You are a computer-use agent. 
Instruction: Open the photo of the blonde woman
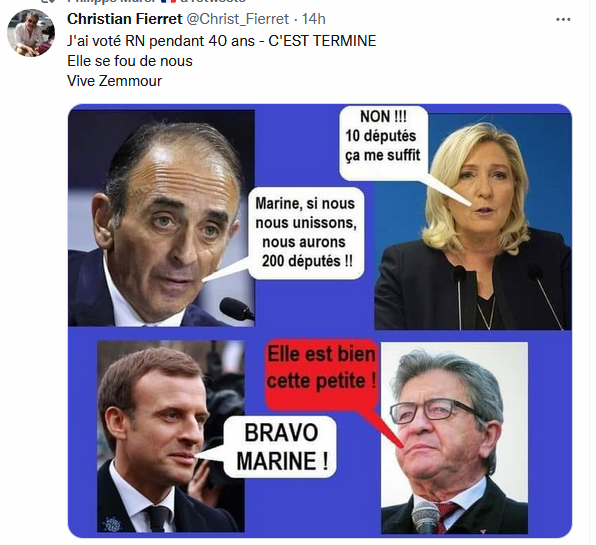click(x=473, y=222)
